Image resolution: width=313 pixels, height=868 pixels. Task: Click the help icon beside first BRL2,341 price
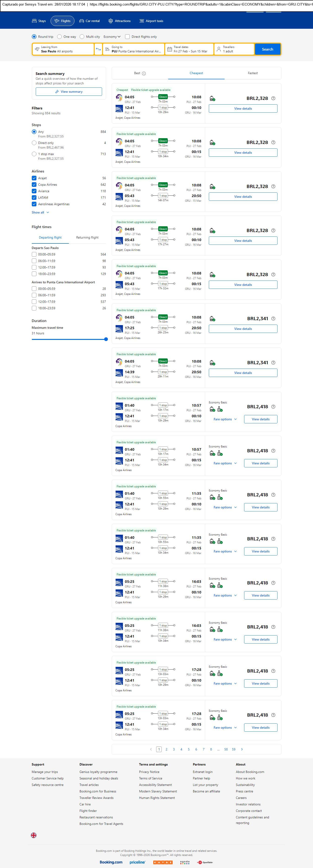(273, 318)
